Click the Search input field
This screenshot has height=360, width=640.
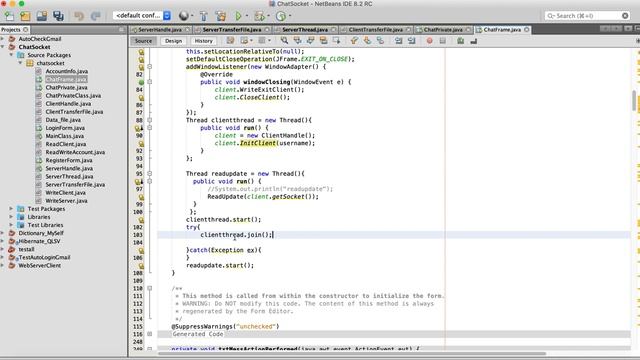point(587,16)
